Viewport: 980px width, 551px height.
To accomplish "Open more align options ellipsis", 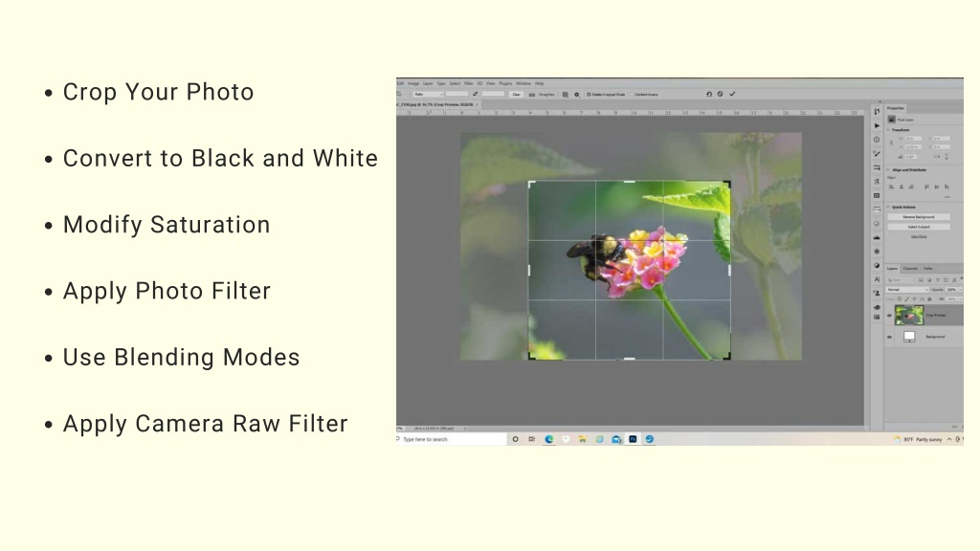I will (947, 197).
